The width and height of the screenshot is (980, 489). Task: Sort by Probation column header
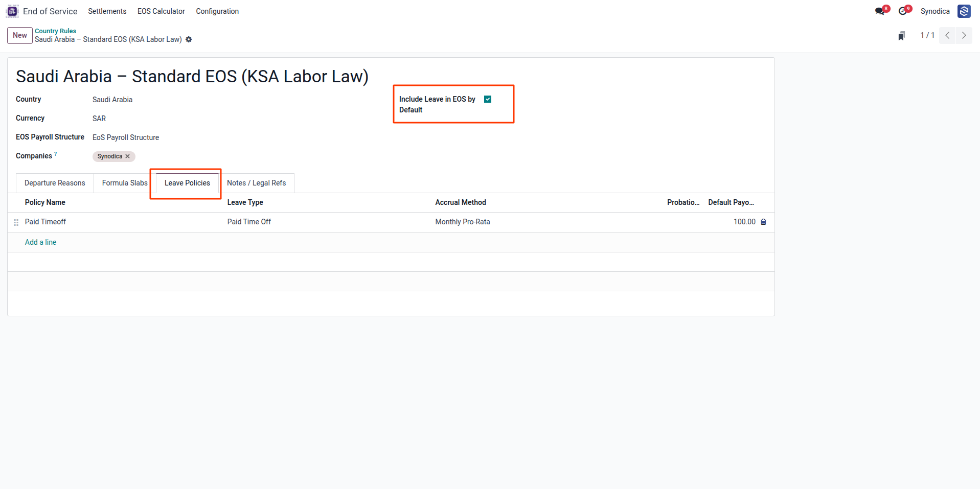(683, 202)
